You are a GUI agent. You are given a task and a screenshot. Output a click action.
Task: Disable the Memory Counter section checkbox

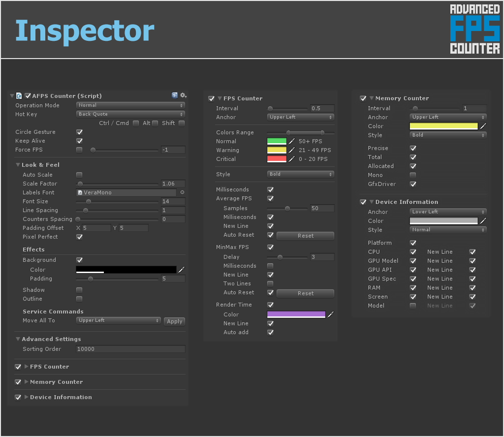(x=363, y=98)
